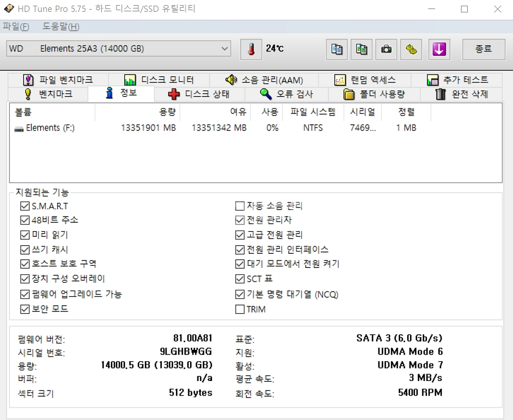
Task: Open the 도움말(H) menu
Action: tap(61, 27)
